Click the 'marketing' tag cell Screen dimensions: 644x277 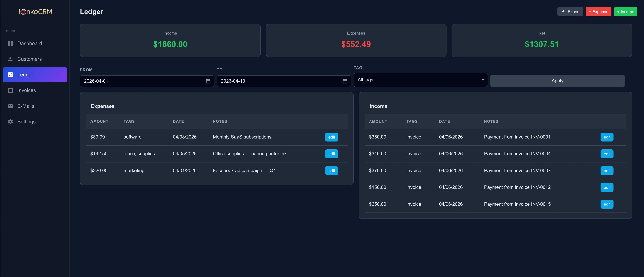click(134, 170)
